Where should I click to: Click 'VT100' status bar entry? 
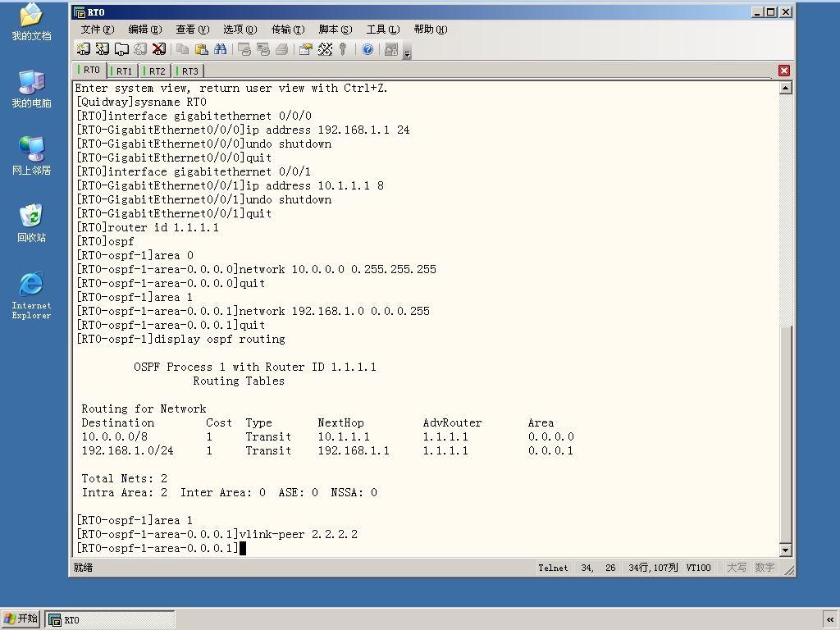699,568
